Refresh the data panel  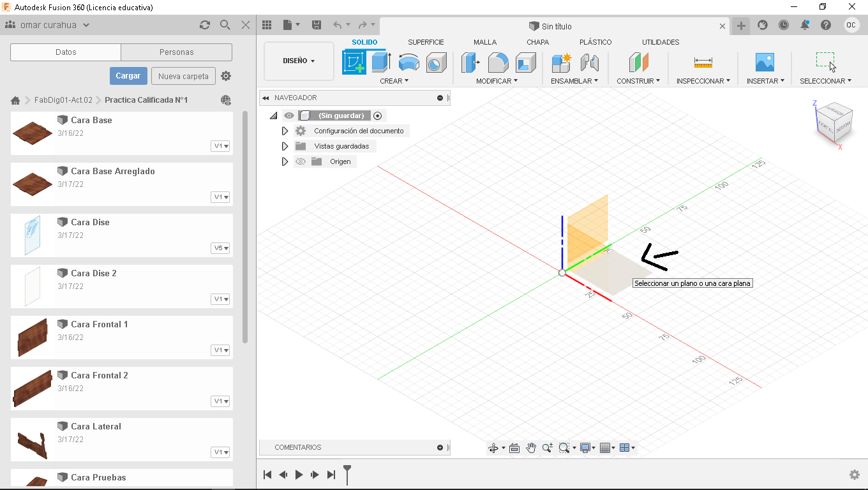[x=205, y=25]
